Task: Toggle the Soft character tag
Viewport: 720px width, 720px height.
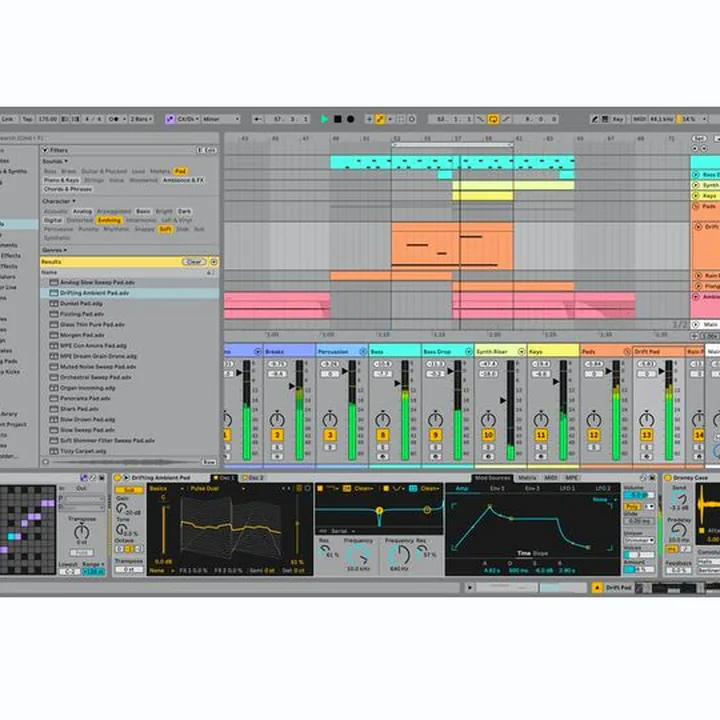Action: [165, 229]
